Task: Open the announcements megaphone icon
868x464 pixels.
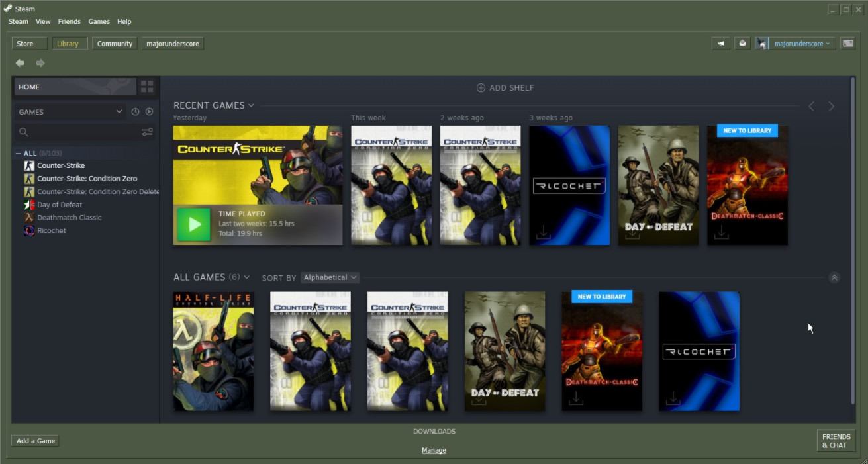Action: click(x=721, y=44)
